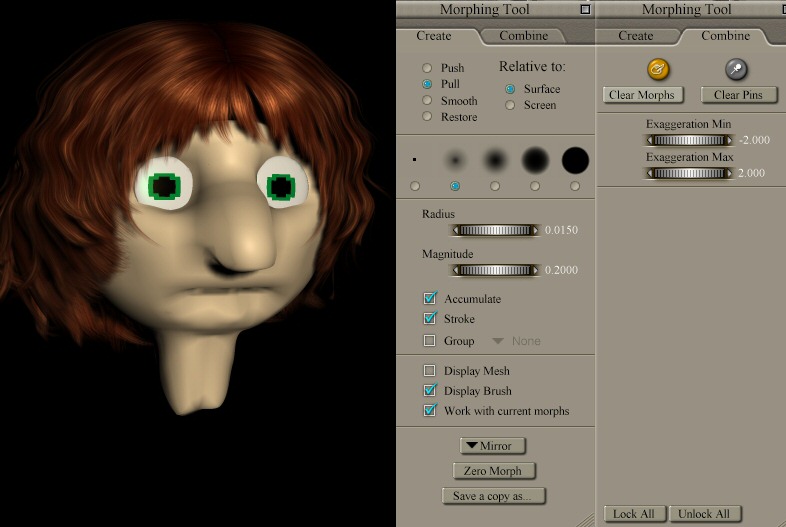Image resolution: width=786 pixels, height=527 pixels.
Task: Select radio under the solid black brush
Action: pyautogui.click(x=574, y=186)
